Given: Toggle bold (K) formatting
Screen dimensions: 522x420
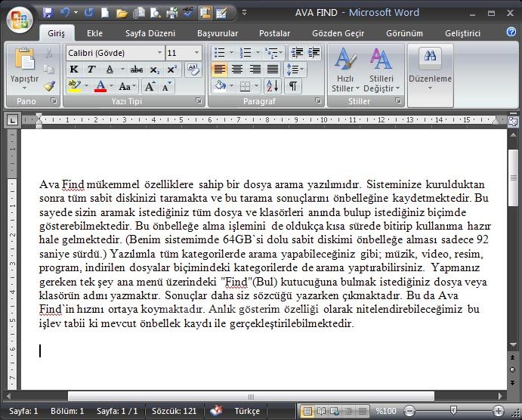Looking at the screenshot, I should 74,69.
